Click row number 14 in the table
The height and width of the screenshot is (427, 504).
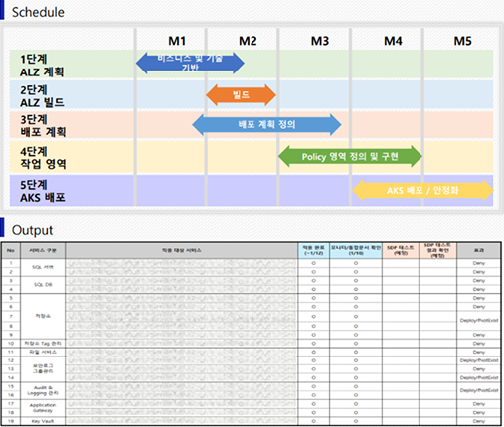11,377
